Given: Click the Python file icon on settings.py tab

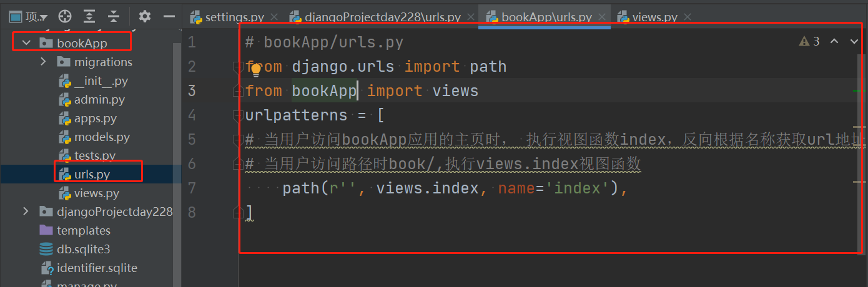Looking at the screenshot, I should tap(196, 17).
